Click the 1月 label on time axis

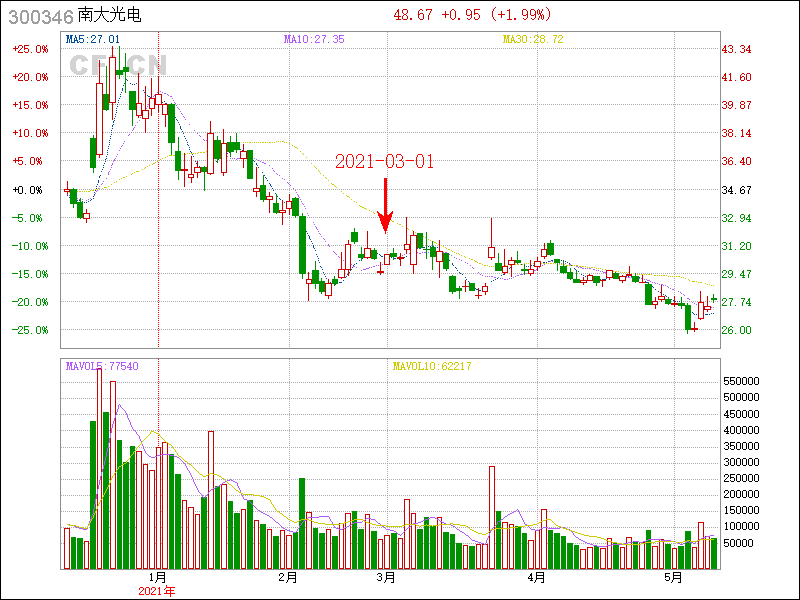[157, 578]
